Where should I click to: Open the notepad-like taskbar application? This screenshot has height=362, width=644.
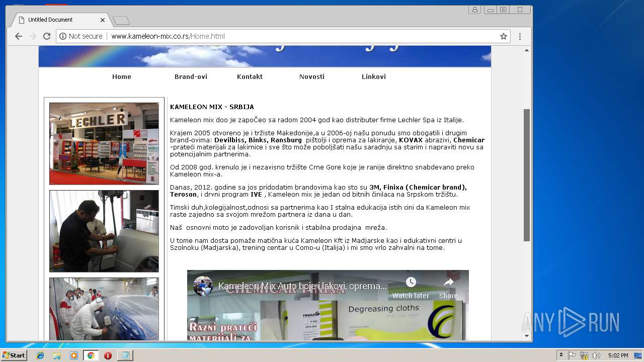[124, 355]
